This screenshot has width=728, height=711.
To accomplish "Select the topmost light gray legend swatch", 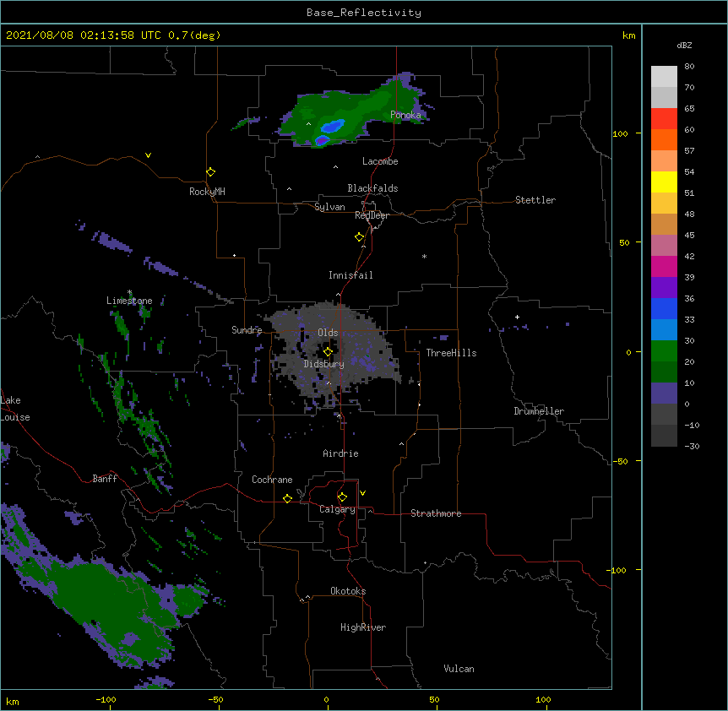I will click(x=664, y=76).
